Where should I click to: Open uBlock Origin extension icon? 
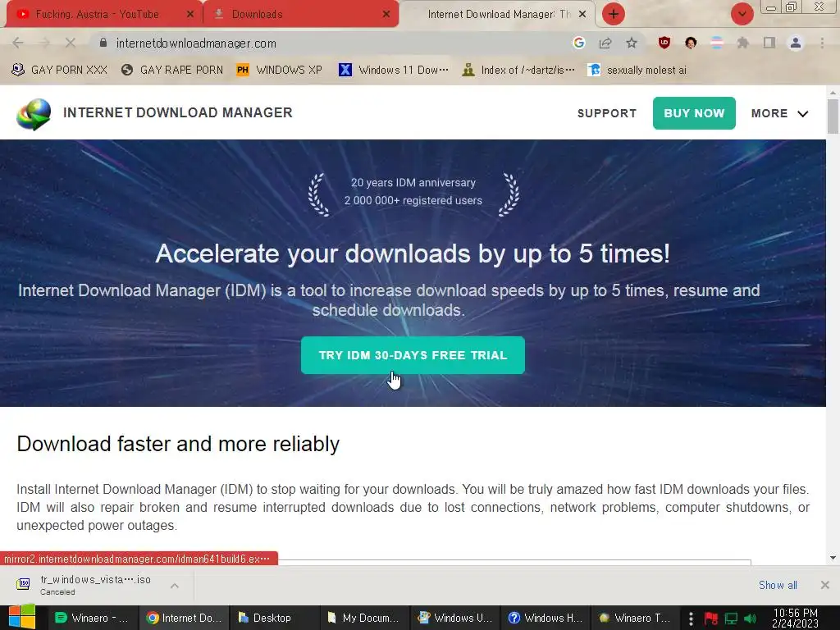664,43
